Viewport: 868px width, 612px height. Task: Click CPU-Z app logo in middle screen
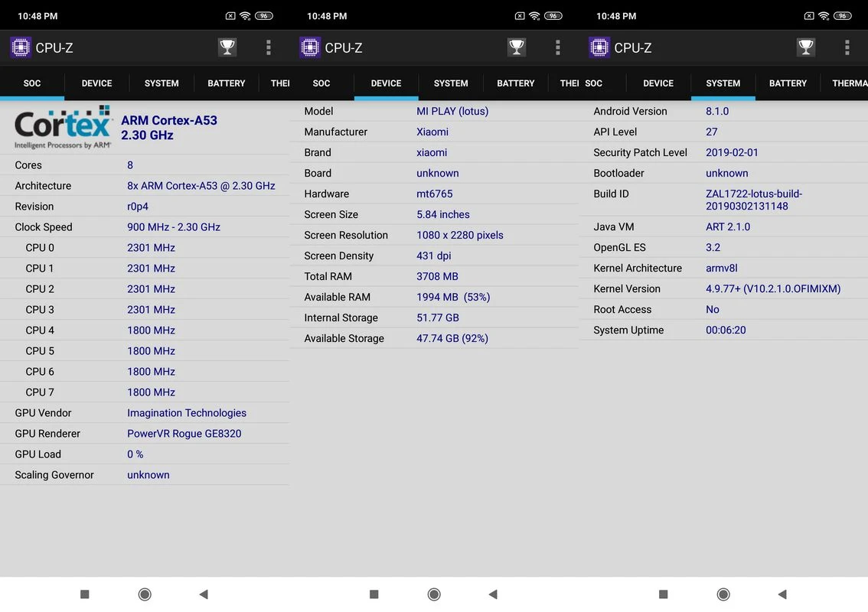(310, 47)
